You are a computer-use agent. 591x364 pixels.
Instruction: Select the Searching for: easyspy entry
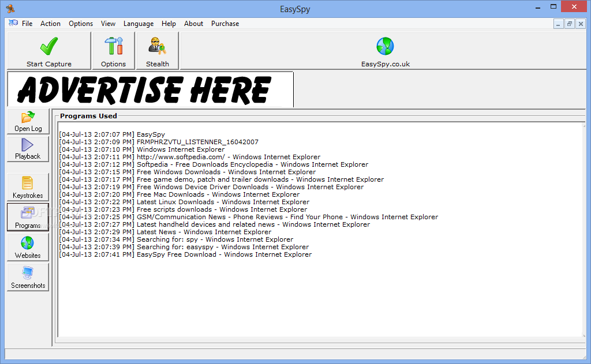click(x=184, y=247)
